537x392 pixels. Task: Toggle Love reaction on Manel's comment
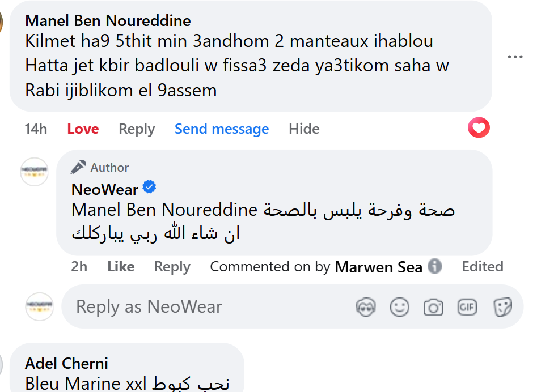point(83,129)
